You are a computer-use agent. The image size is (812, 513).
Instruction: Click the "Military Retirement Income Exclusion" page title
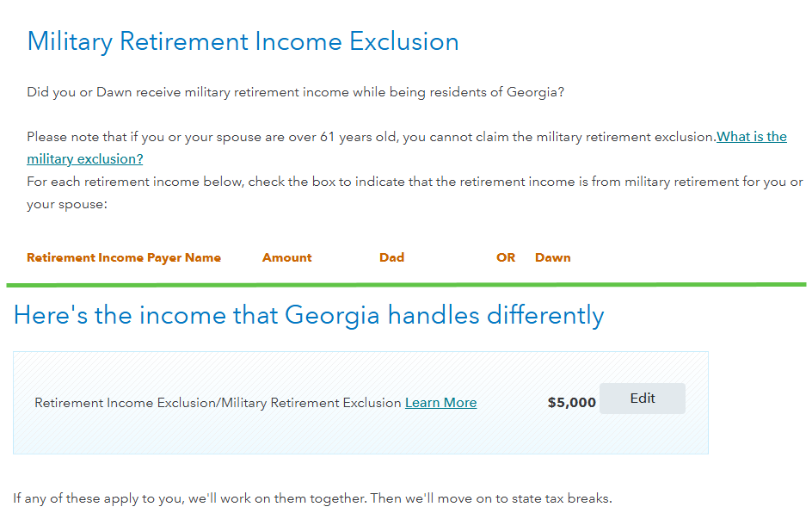click(243, 40)
